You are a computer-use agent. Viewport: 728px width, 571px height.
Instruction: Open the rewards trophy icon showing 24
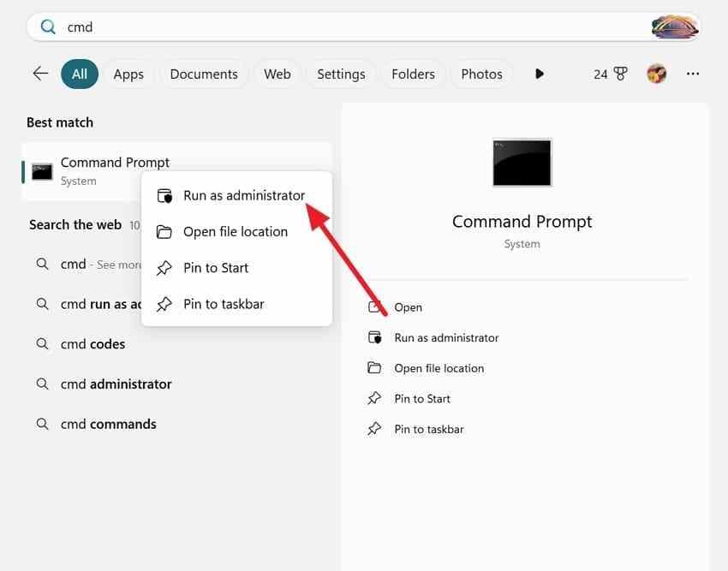pyautogui.click(x=611, y=74)
